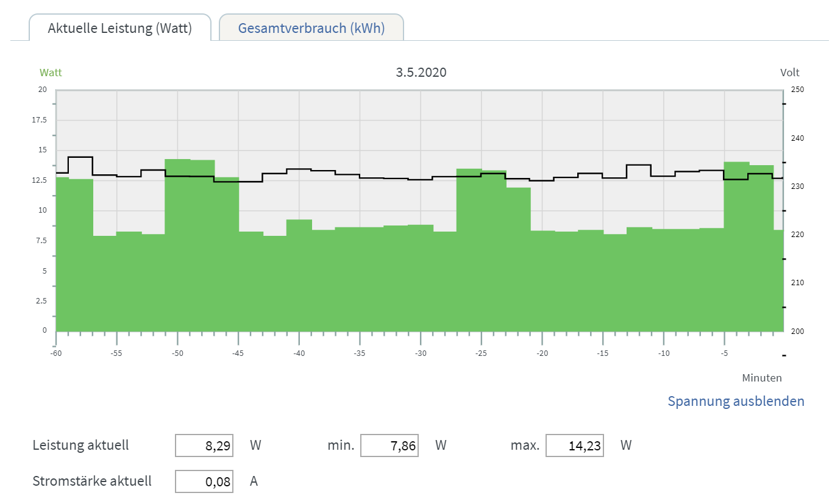Click the green Watt axis label

(x=51, y=73)
